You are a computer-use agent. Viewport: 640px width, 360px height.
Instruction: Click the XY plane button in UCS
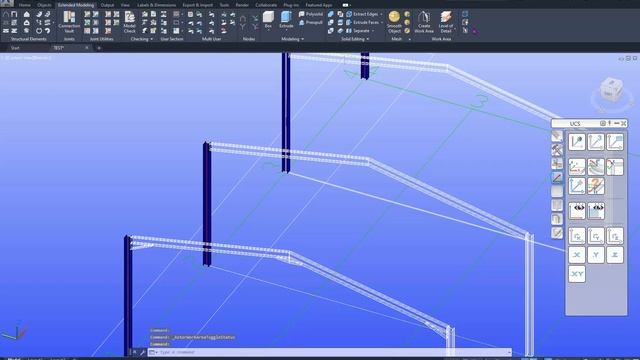pos(577,274)
